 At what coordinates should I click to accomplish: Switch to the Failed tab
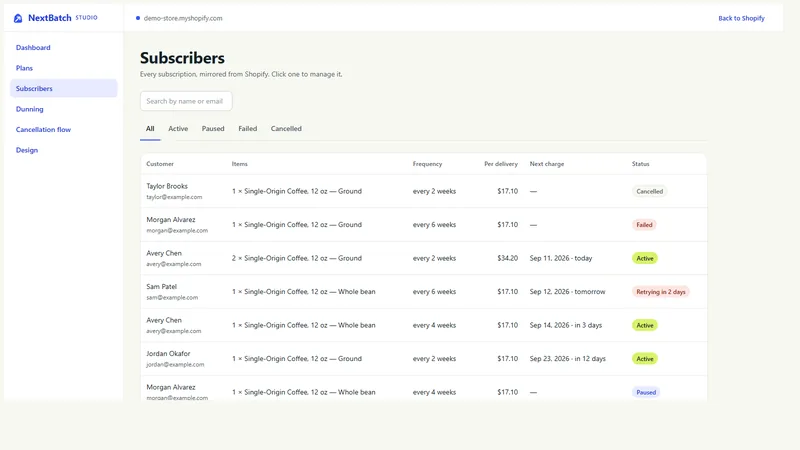(x=247, y=129)
